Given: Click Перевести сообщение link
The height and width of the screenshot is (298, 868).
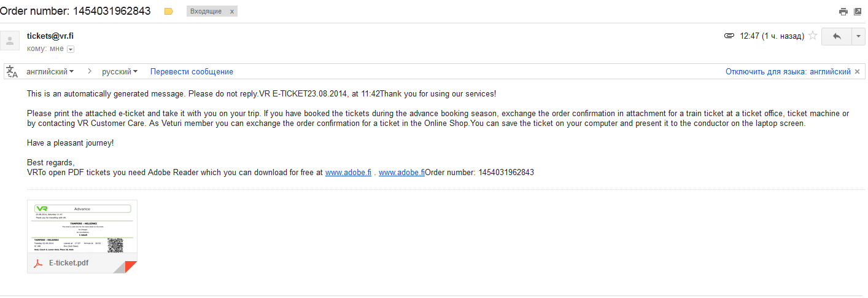Looking at the screenshot, I should 192,72.
